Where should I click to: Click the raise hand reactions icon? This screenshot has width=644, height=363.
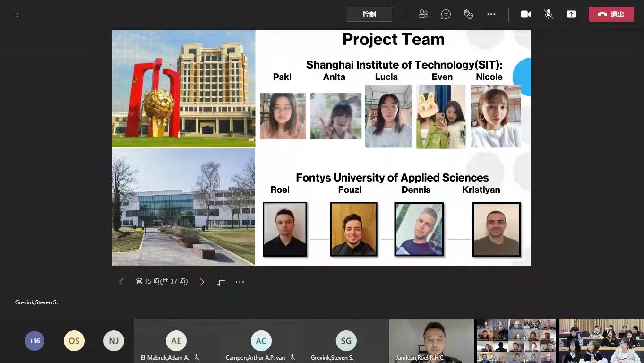point(468,14)
